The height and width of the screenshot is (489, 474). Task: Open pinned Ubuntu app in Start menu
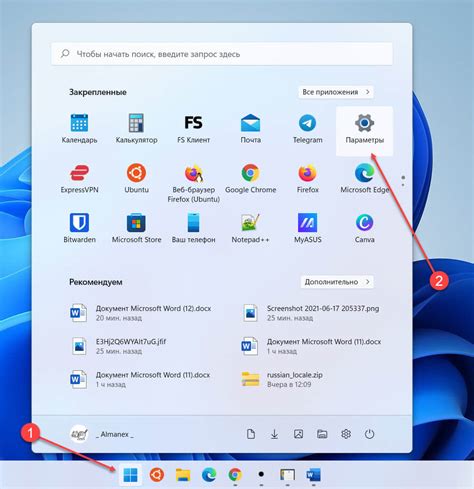click(136, 179)
